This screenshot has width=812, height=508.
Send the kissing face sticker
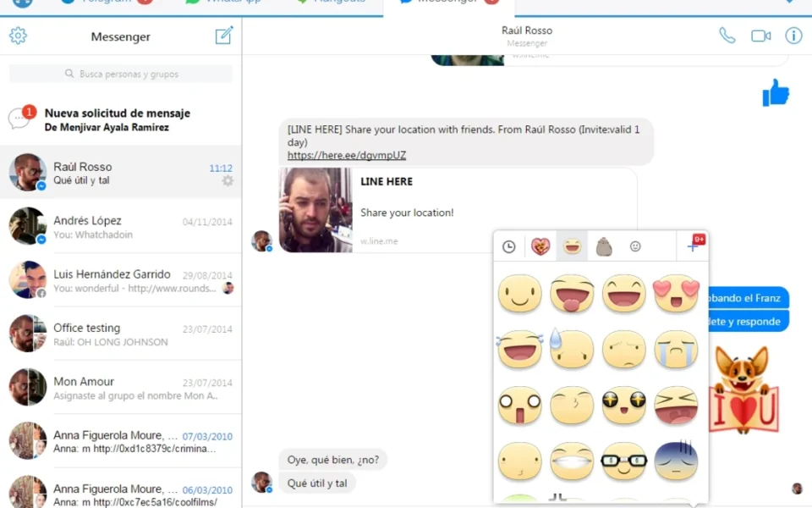[572, 405]
